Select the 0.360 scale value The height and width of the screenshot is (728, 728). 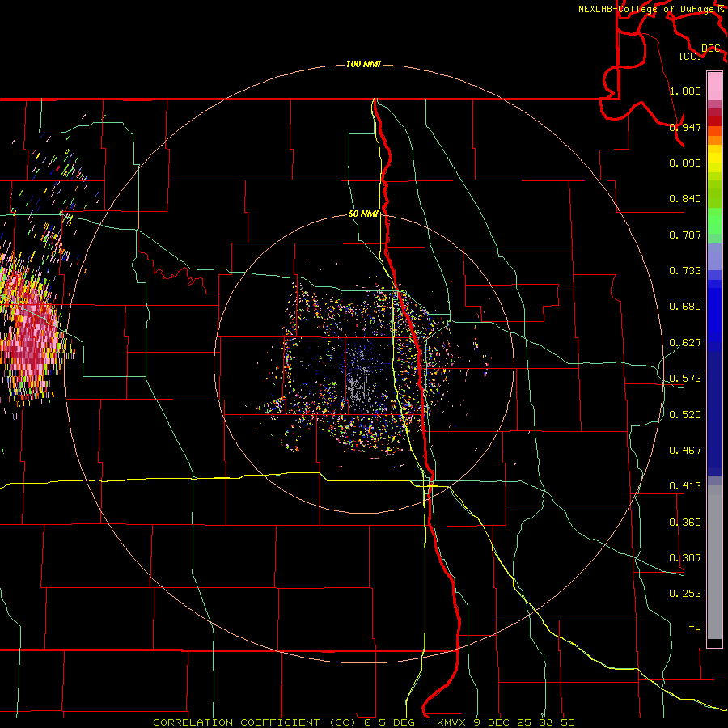pyautogui.click(x=685, y=523)
